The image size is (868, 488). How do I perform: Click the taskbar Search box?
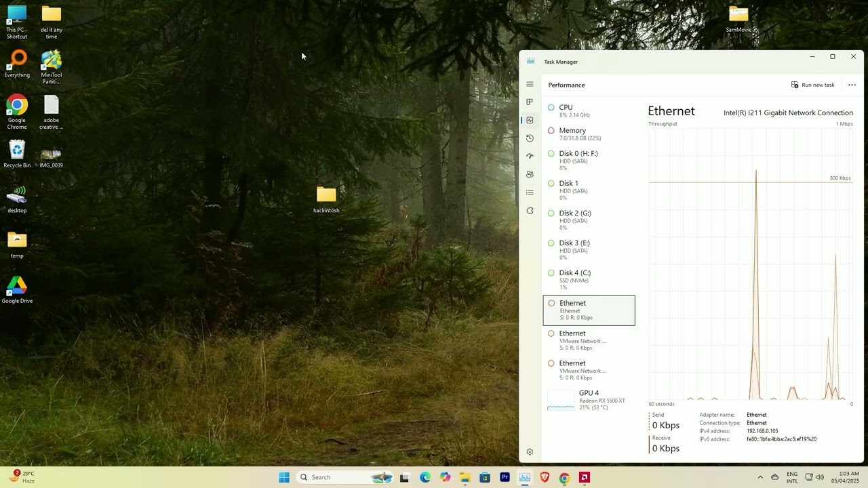[x=345, y=477]
